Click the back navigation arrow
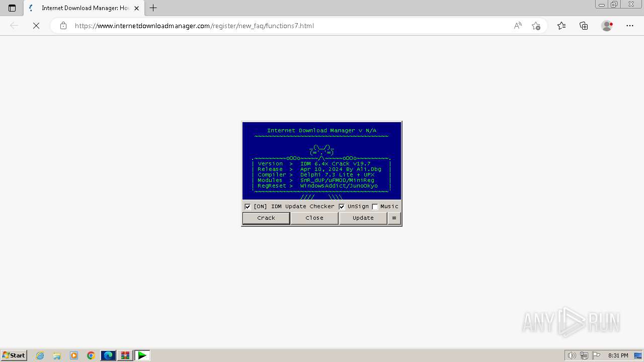644x362 pixels. point(14,26)
